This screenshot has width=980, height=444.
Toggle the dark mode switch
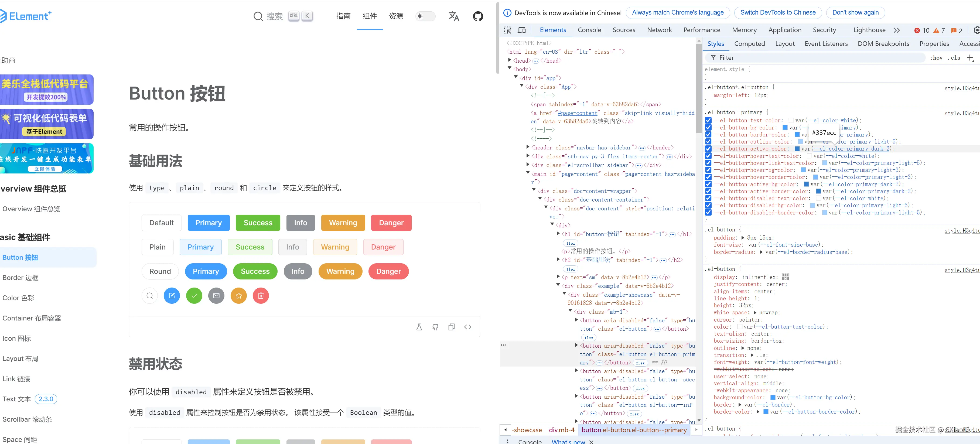coord(425,16)
